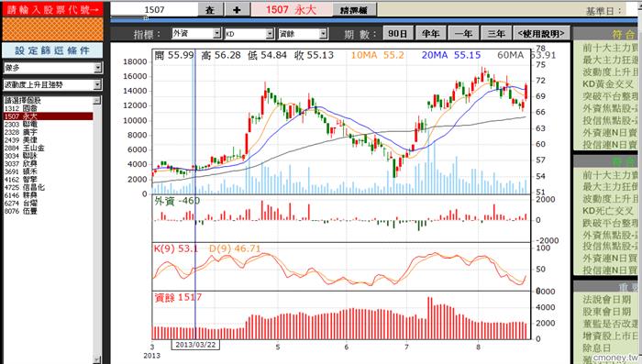
Task: Select stock 1312 in the list
Action: point(49,108)
